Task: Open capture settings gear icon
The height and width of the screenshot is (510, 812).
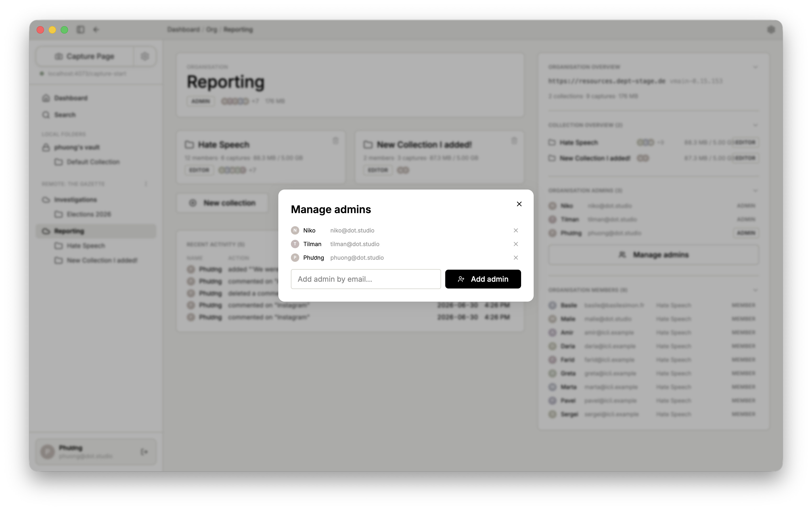Action: (x=145, y=56)
